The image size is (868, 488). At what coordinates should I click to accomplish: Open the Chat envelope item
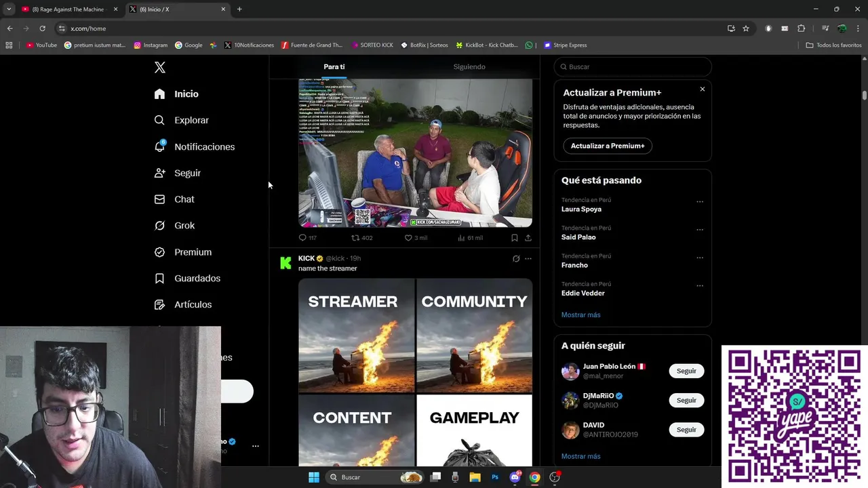tap(174, 199)
